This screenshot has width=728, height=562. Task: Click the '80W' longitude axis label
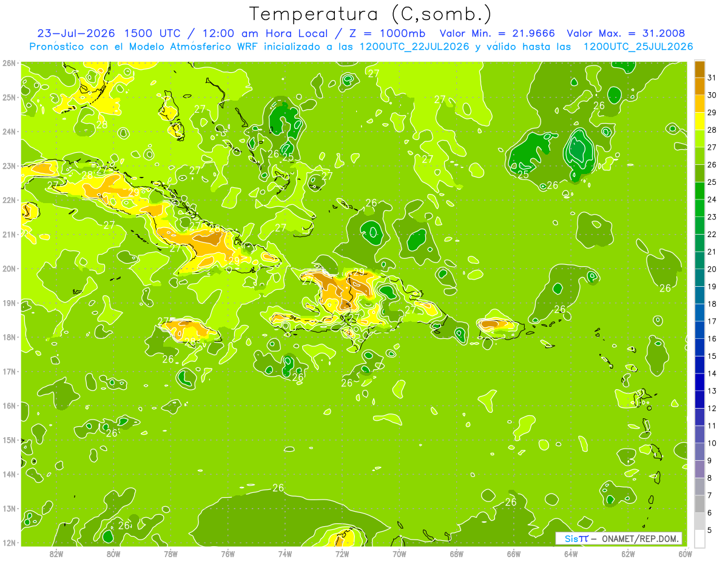pyautogui.click(x=113, y=554)
